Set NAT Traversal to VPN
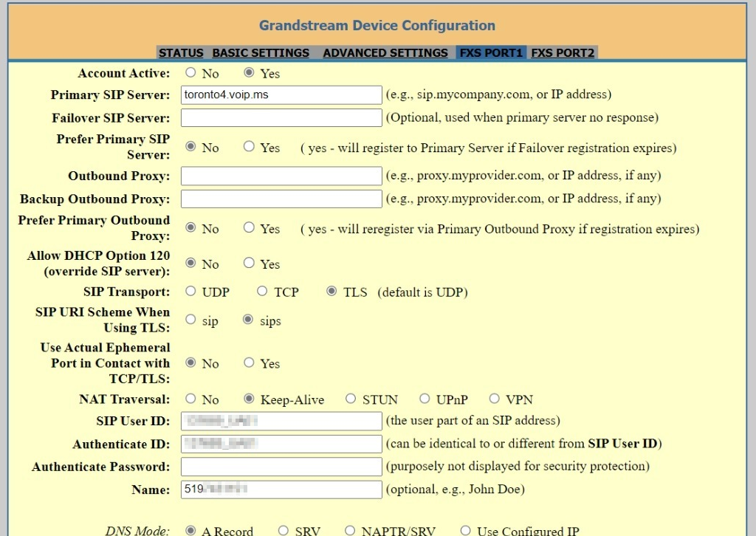Image resolution: width=756 pixels, height=536 pixels. click(494, 398)
